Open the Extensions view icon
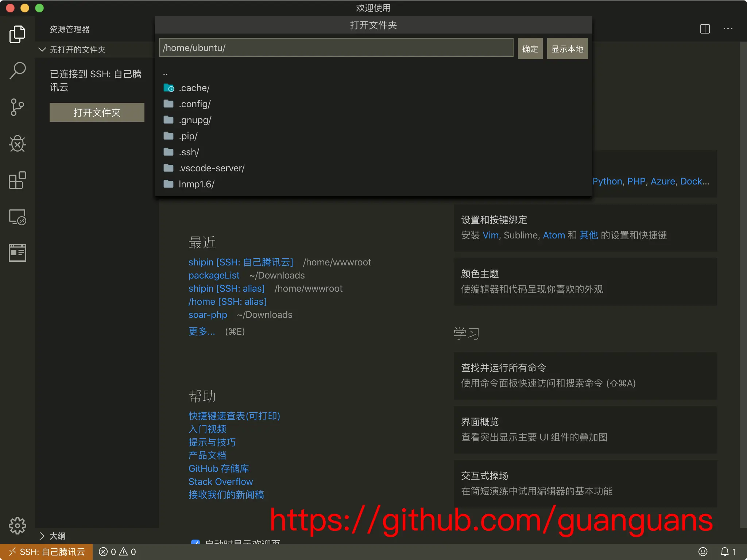Viewport: 747px width, 560px height. click(x=17, y=180)
